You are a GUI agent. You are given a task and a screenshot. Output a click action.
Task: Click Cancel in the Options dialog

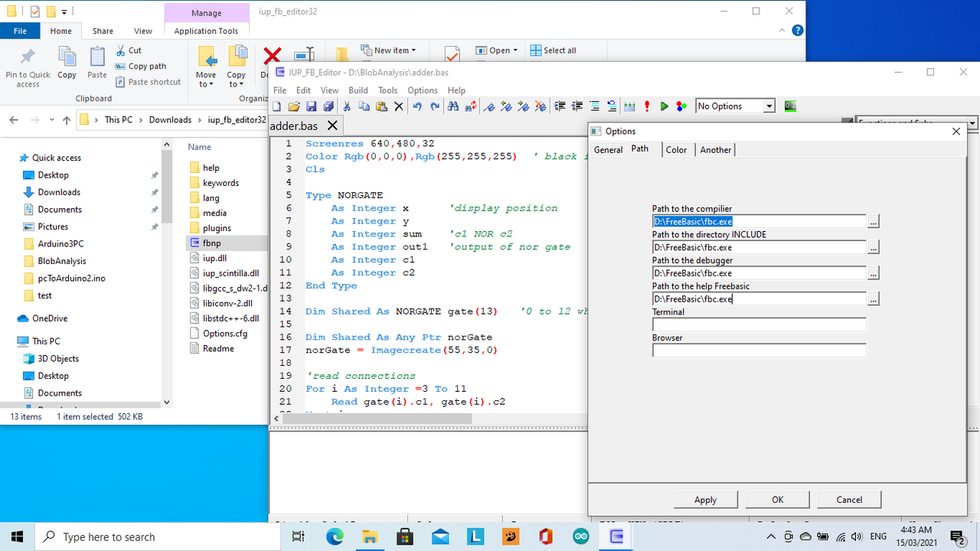849,500
